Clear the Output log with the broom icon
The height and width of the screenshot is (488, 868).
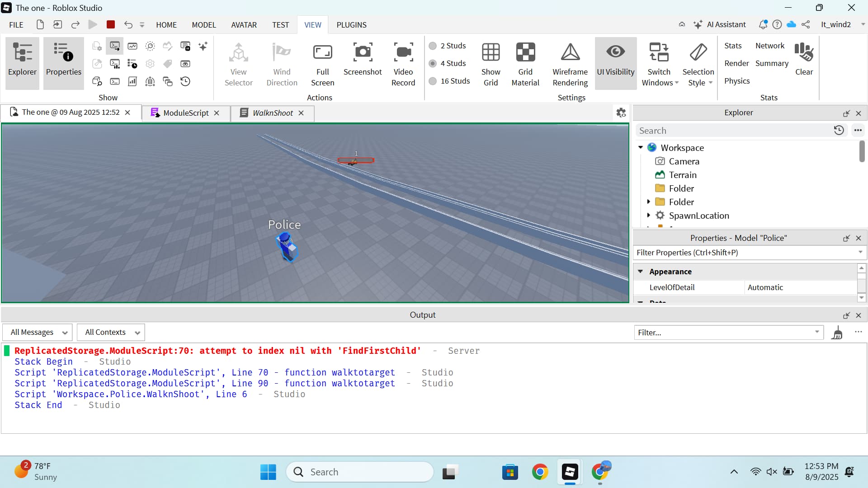(838, 332)
